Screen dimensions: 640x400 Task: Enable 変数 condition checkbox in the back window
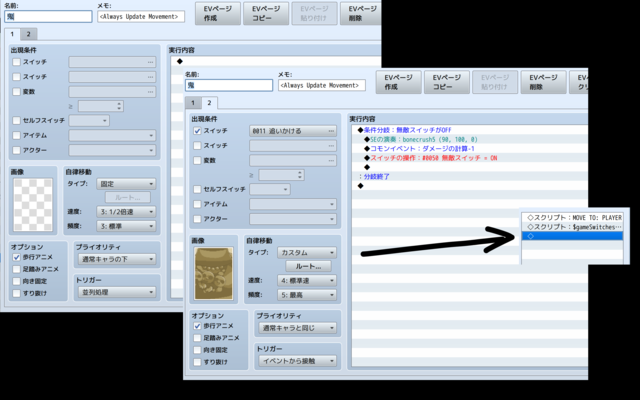[16, 91]
